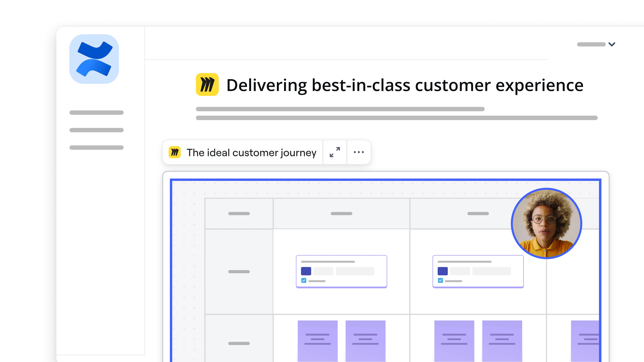This screenshot has height=362, width=644.
Task: Toggle the checkbox in the left card
Action: click(304, 281)
